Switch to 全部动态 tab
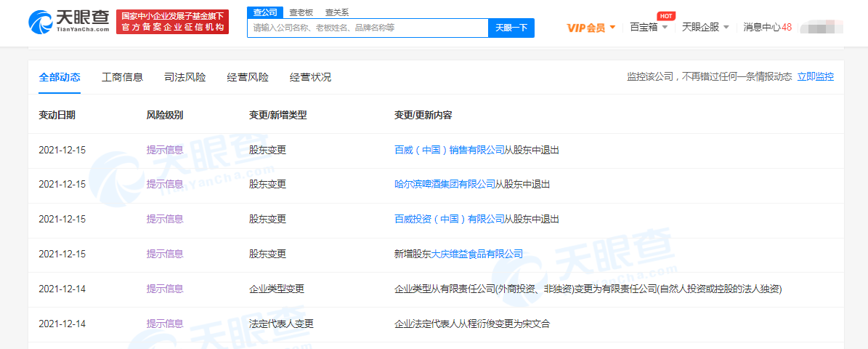The width and height of the screenshot is (868, 349). (60, 77)
